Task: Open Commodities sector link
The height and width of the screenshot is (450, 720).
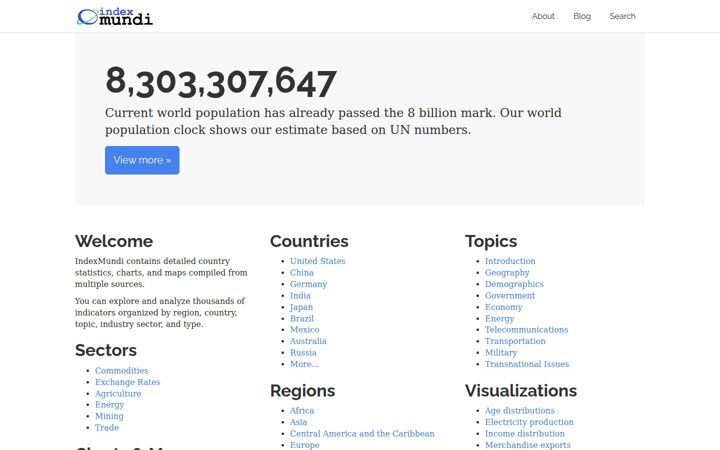Action: 122,370
